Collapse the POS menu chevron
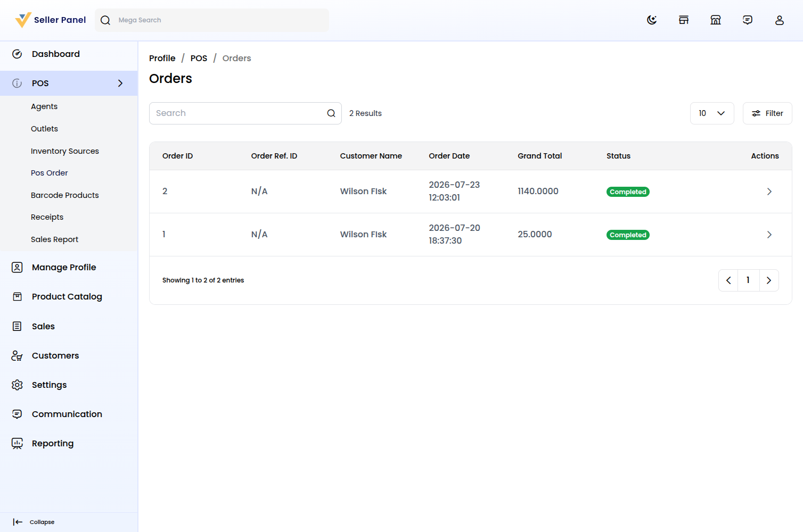Screen dimensions: 803x532 tap(120, 83)
